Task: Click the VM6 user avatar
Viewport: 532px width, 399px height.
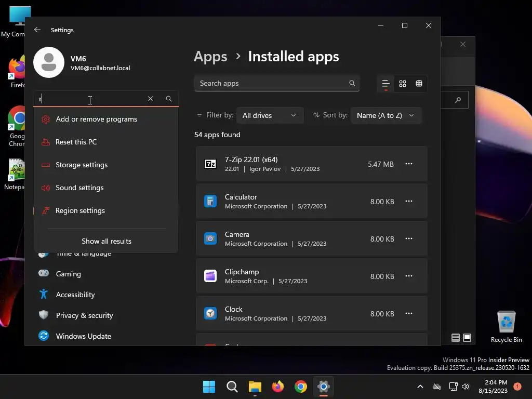Action: (49, 62)
